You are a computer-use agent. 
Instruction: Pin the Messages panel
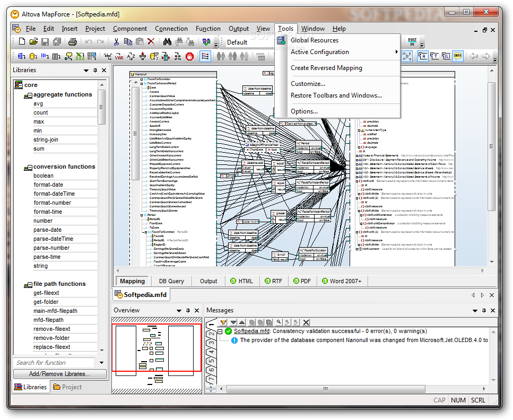pos(484,310)
